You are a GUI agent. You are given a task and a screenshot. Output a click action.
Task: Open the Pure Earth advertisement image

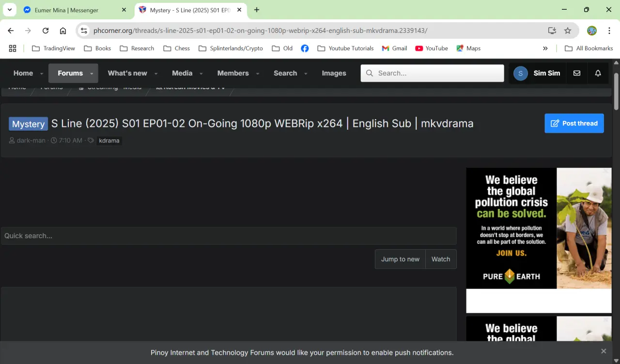coord(539,228)
